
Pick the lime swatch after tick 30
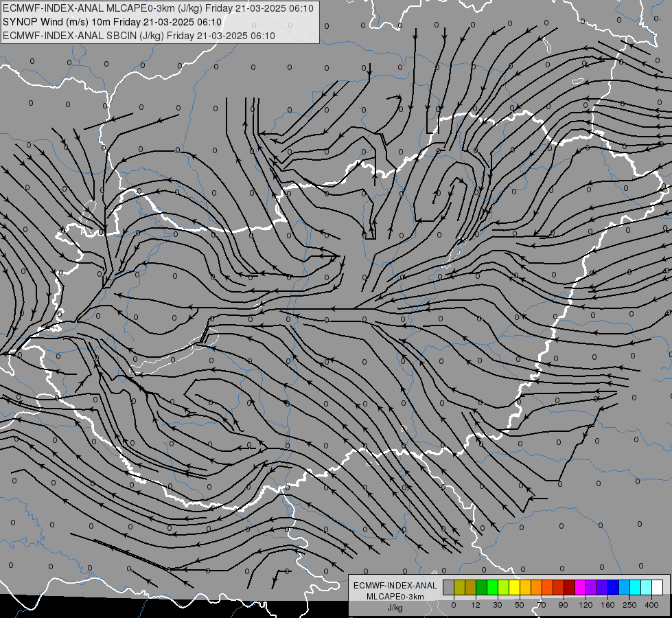coord(504,588)
